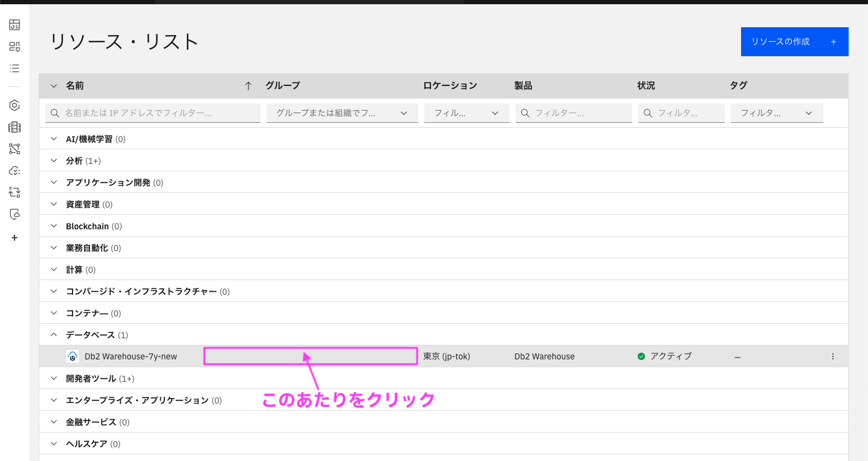Click the green Active status check icon
This screenshot has width=868, height=461.
(x=641, y=356)
